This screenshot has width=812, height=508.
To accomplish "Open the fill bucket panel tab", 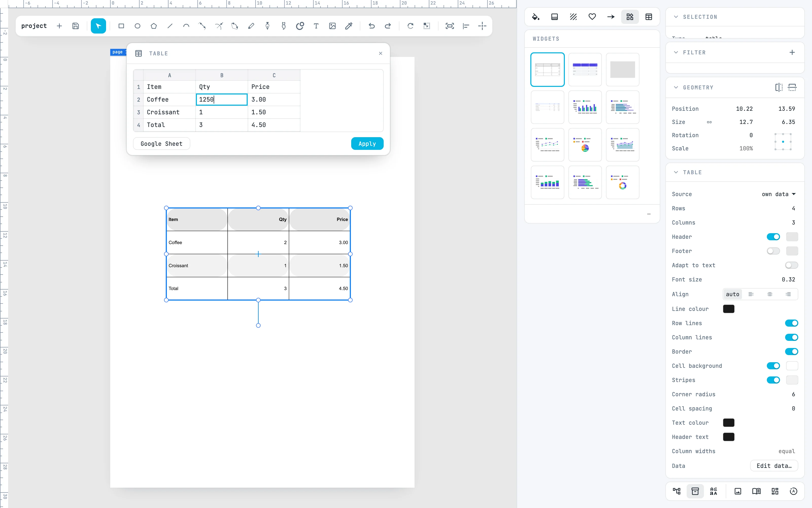I will coord(535,17).
